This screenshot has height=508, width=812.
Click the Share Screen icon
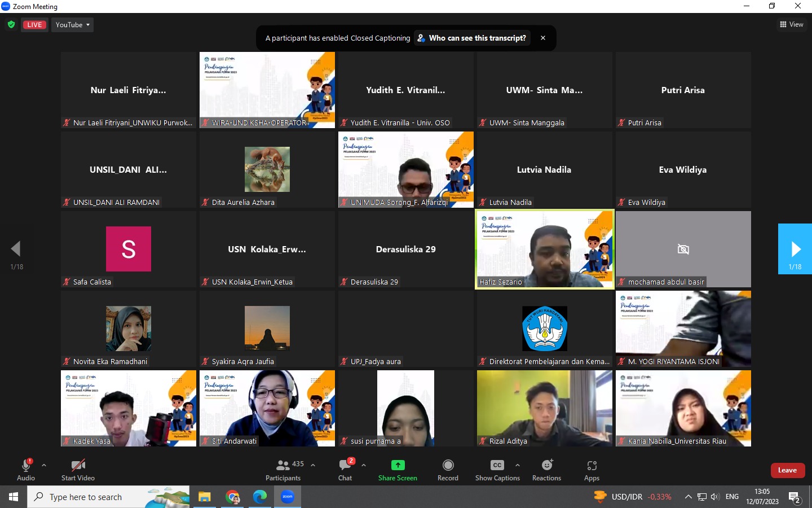click(x=398, y=465)
